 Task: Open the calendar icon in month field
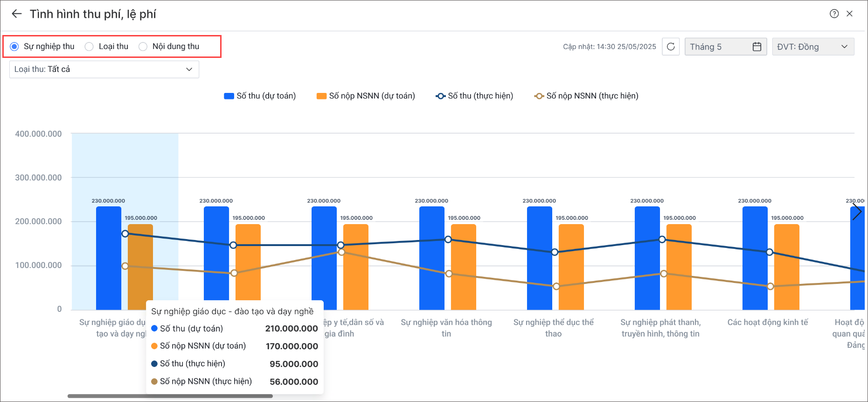pyautogui.click(x=757, y=47)
